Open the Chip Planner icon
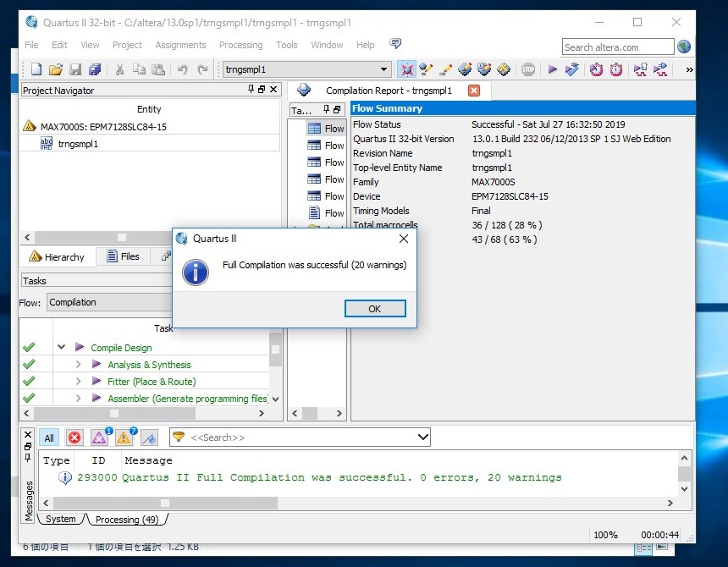Image resolution: width=728 pixels, height=567 pixels. click(x=484, y=69)
